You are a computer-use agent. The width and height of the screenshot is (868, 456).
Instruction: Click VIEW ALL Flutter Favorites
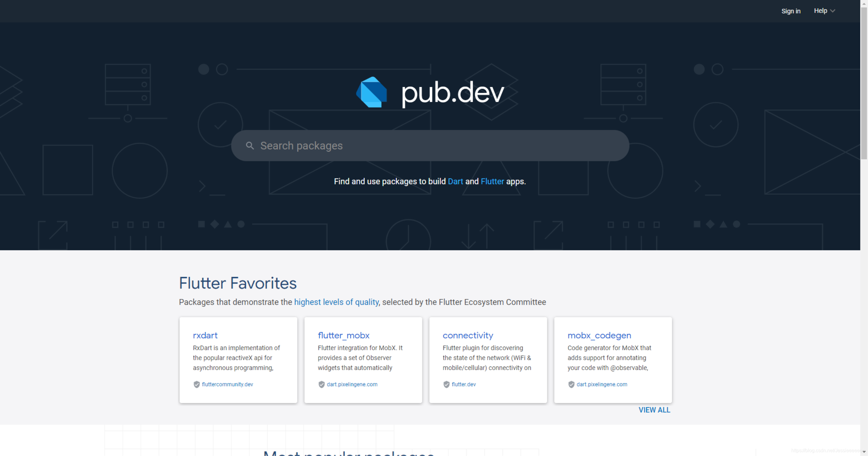tap(654, 410)
